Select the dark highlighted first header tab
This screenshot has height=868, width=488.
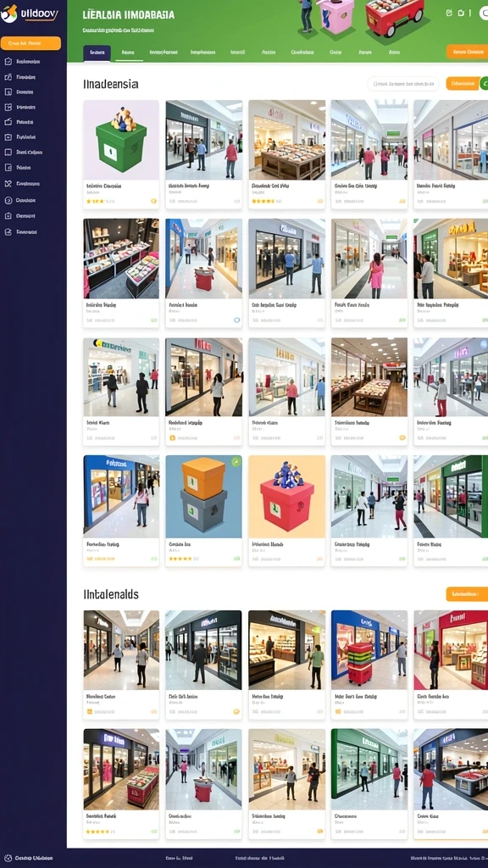coord(97,53)
